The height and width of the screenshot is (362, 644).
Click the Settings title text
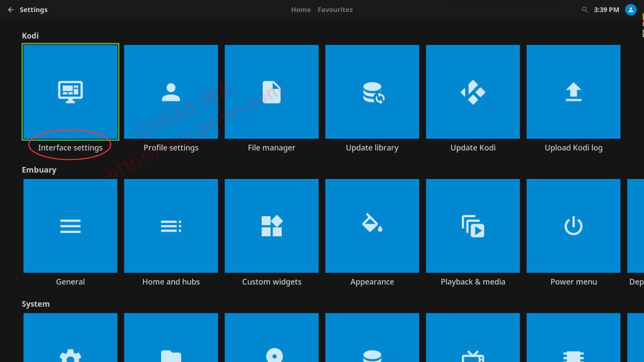click(34, 10)
